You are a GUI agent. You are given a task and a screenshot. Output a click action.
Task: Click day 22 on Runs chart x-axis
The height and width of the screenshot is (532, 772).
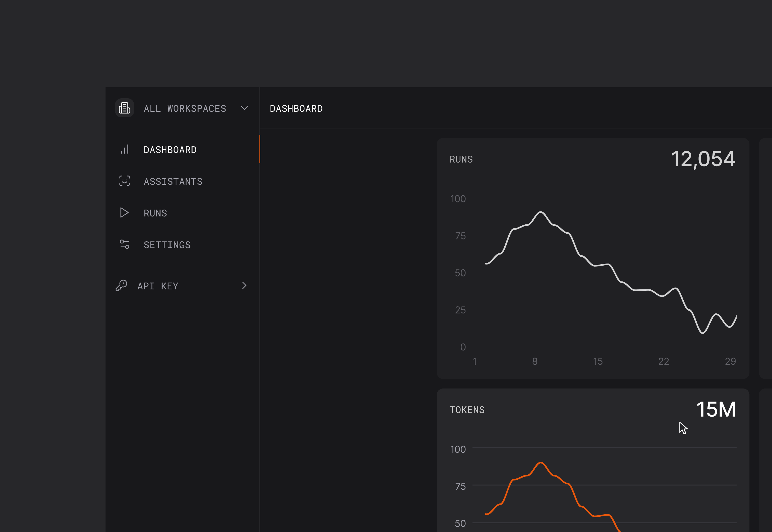click(664, 361)
